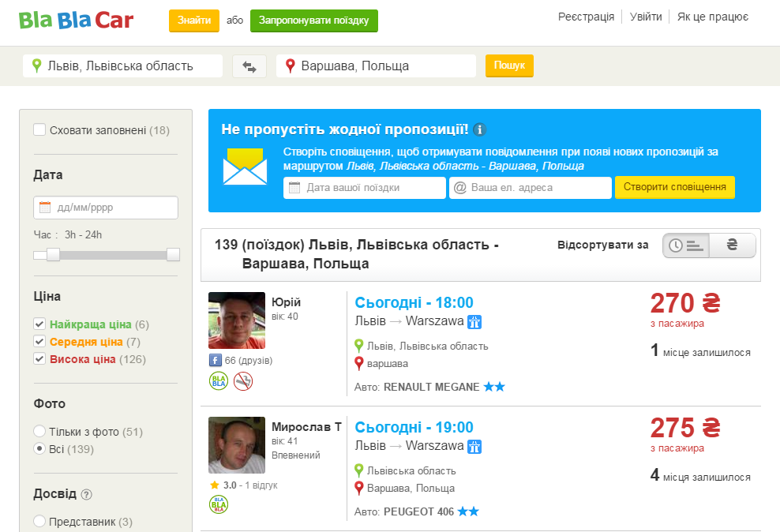This screenshot has width=780, height=532.
Task: Click red pin beside Варшава, Польща in second ride
Action: coord(358,489)
